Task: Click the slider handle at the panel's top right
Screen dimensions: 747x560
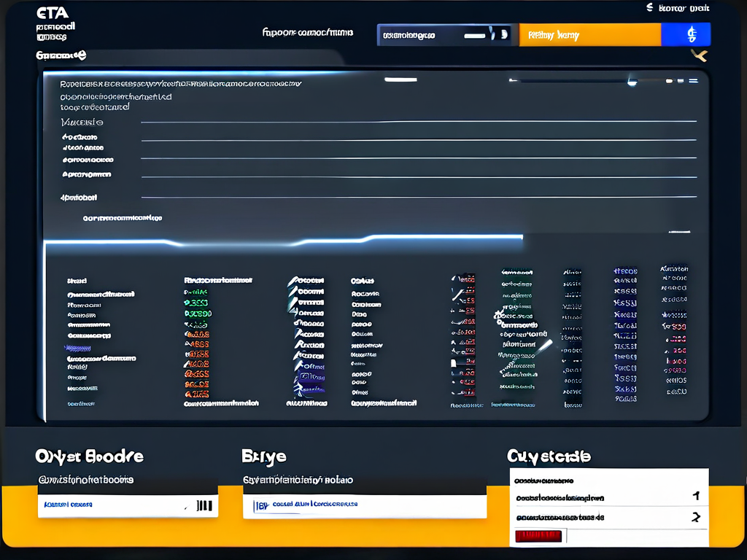Action: 632,81
